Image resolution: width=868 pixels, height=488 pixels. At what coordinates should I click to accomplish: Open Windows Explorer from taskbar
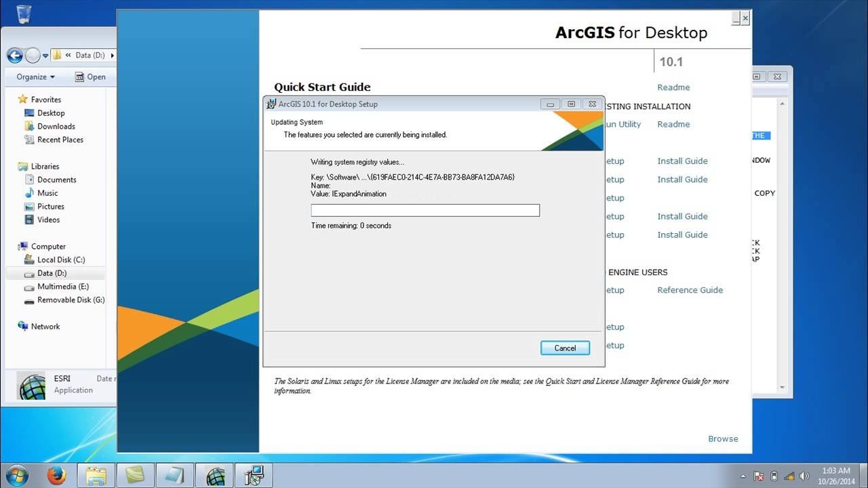(96, 475)
